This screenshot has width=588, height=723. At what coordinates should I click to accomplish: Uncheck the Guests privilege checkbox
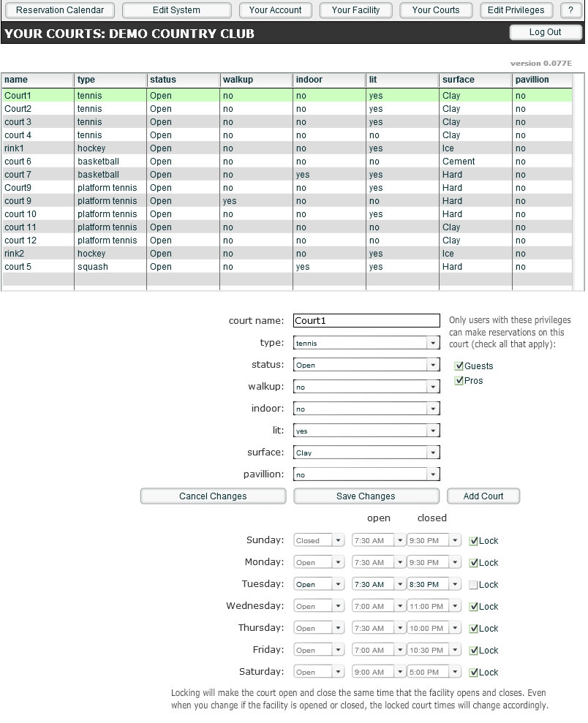[459, 366]
